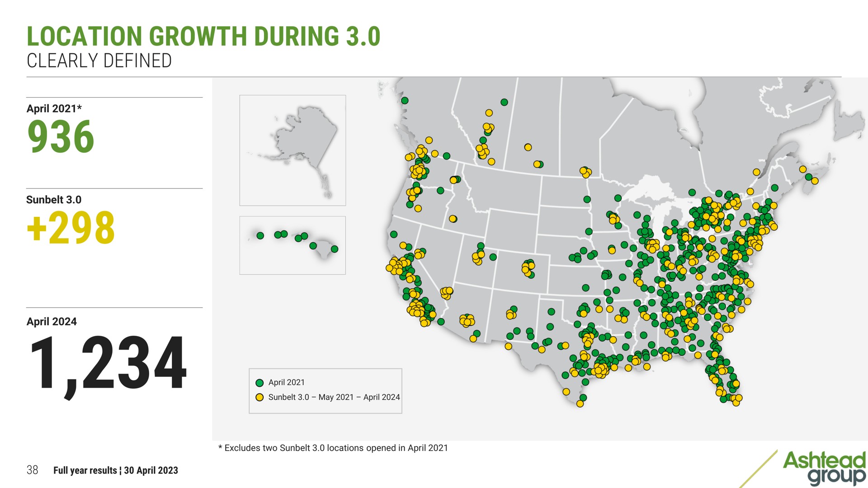Click the page number 38
This screenshot has width=868, height=488.
tap(33, 470)
